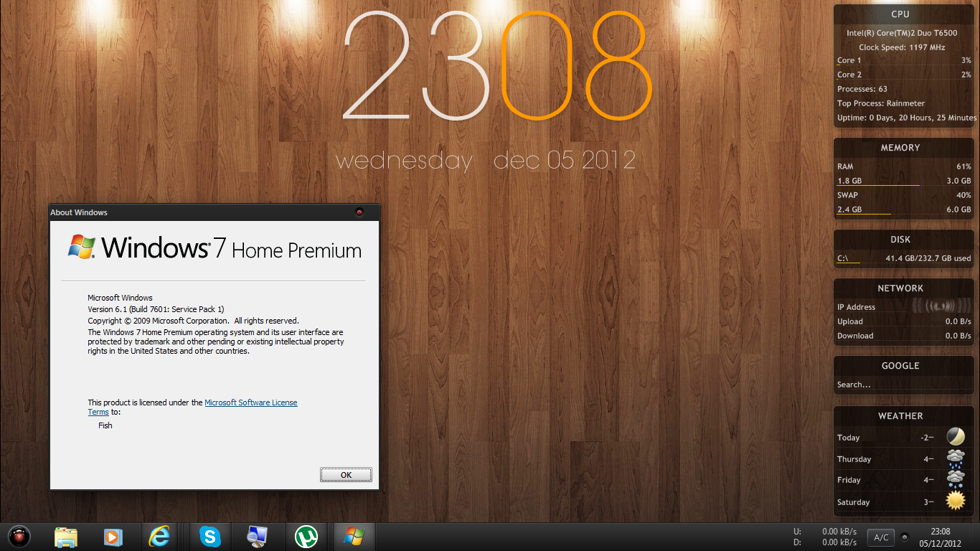
Task: Open Internet Explorer from the taskbar
Action: coord(159,537)
